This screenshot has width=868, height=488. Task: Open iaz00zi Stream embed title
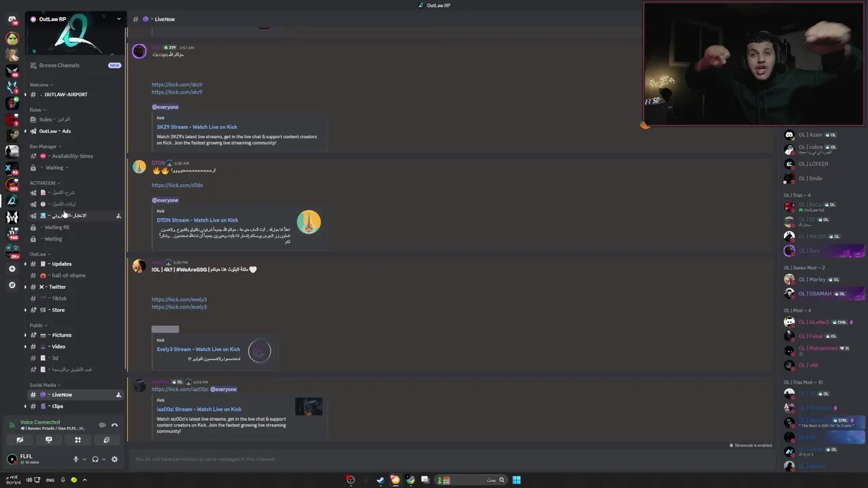[199, 409]
